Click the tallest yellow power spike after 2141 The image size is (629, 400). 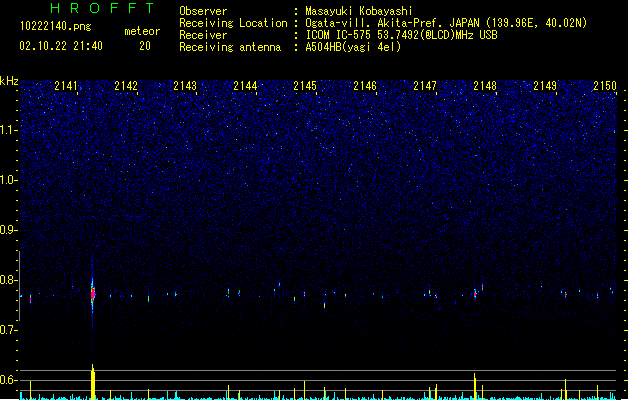93,382
